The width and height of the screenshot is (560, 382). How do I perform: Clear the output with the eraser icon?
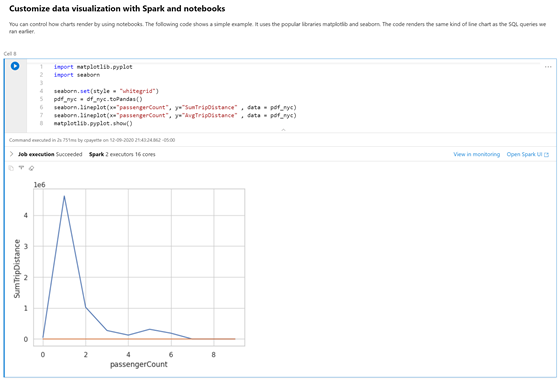pos(31,168)
